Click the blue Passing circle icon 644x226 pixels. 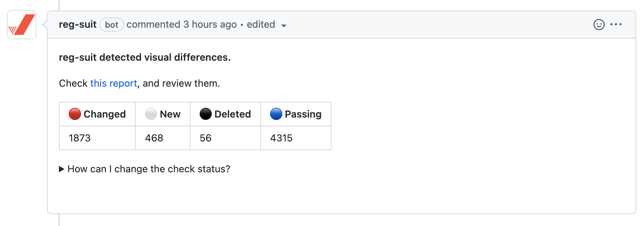[276, 114]
